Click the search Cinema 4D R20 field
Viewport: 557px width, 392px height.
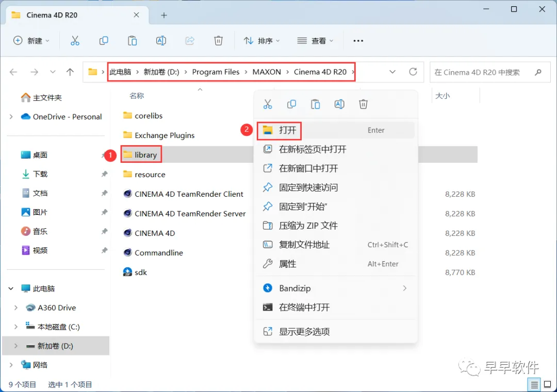tap(490, 72)
